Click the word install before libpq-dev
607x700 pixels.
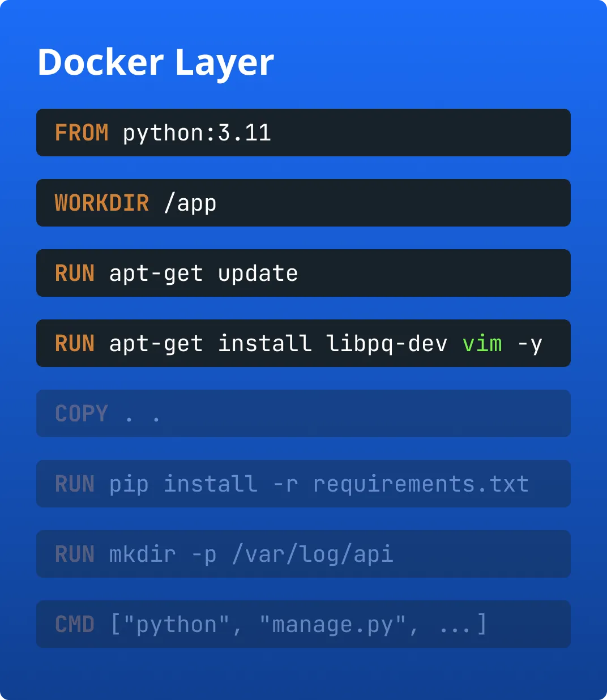264,344
